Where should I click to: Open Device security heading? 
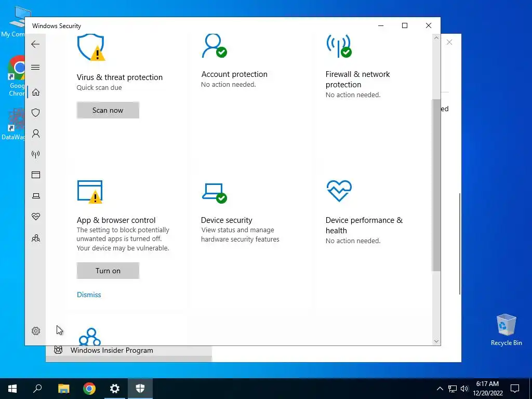tap(227, 220)
